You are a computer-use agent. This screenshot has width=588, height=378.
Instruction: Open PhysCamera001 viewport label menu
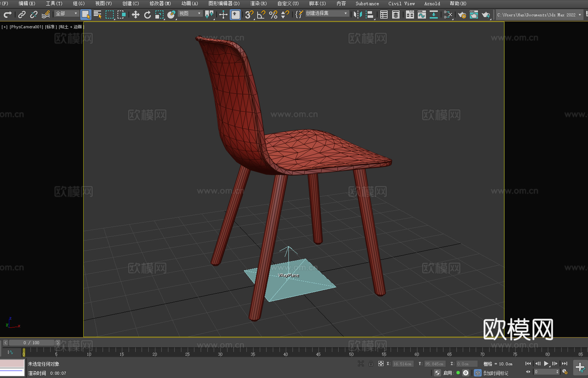(26, 27)
